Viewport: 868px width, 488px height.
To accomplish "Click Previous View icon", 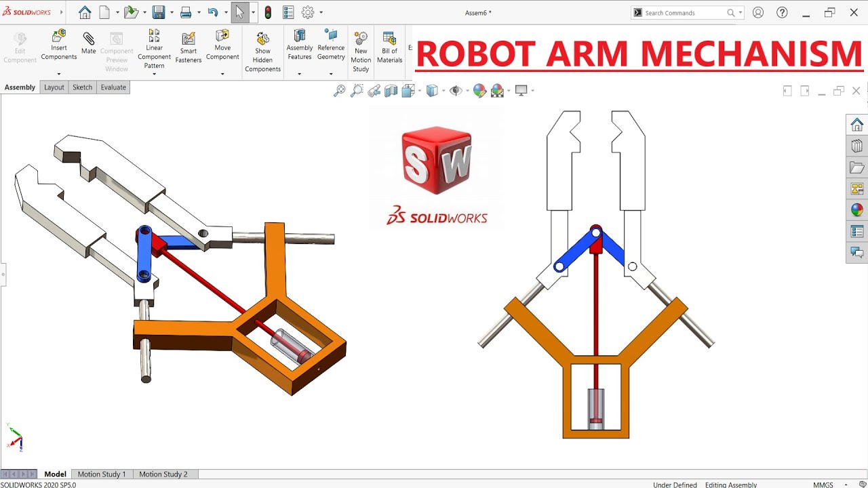I will tap(374, 91).
